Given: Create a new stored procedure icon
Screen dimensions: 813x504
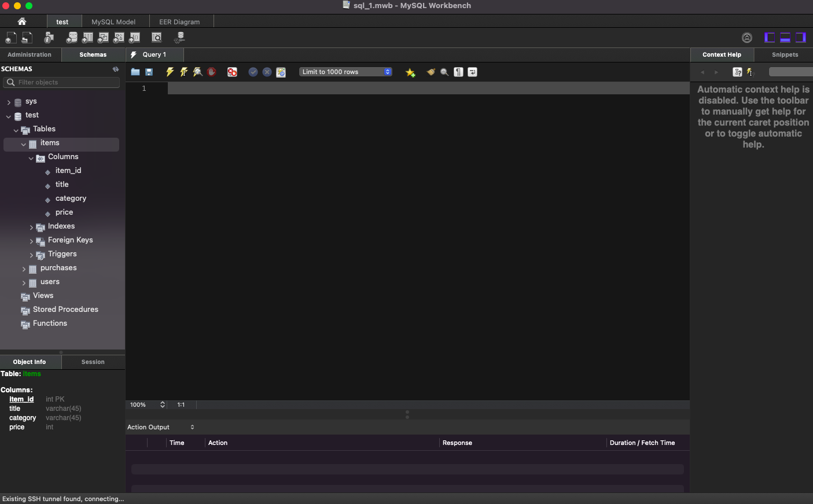Looking at the screenshot, I should pos(119,38).
